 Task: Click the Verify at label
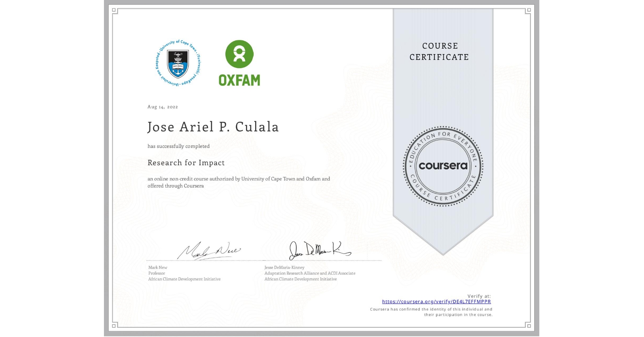pos(479,296)
